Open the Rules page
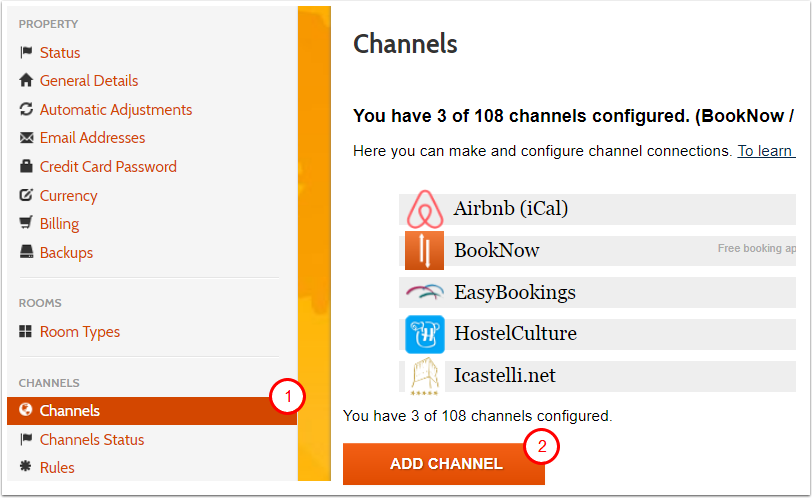Image resolution: width=812 pixels, height=498 pixels. (57, 467)
